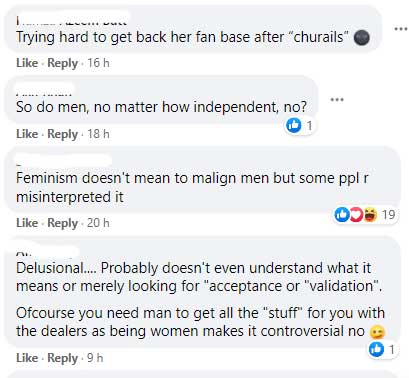
Task: Like the Delusional comment
Action: tap(27, 358)
